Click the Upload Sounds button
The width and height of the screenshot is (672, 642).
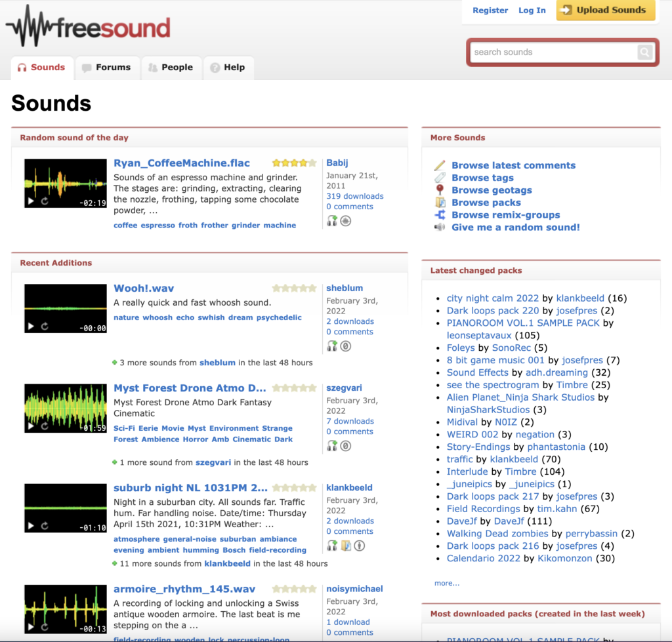coord(606,10)
